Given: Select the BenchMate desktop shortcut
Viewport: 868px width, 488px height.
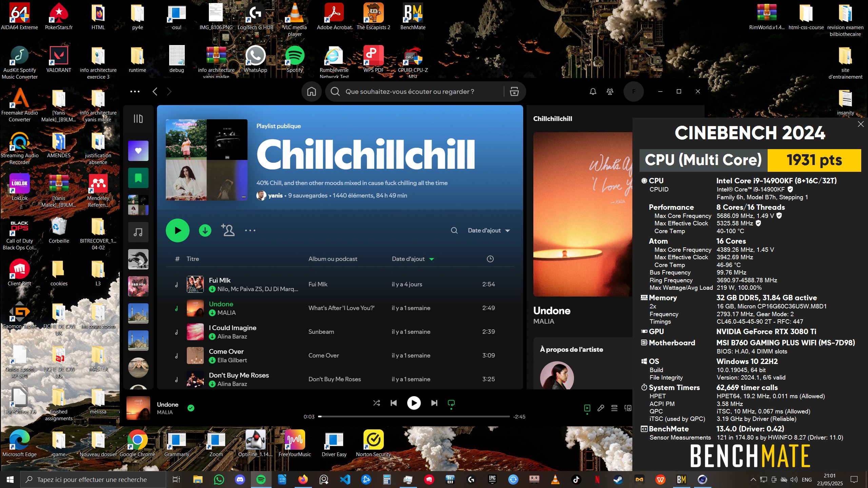Looking at the screenshot, I should click(413, 16).
